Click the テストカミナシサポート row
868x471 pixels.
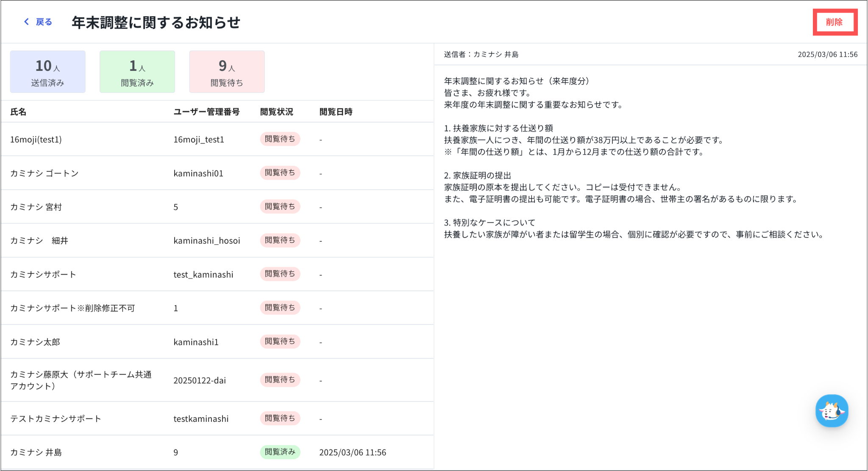[56, 419]
